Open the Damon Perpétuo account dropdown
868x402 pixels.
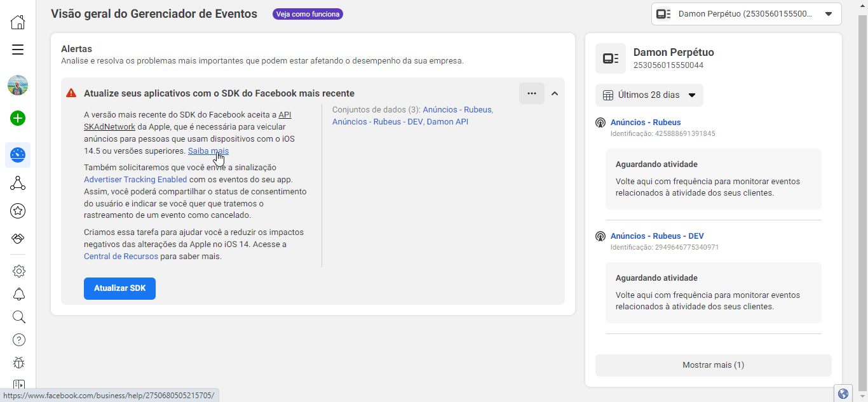pyautogui.click(x=747, y=14)
